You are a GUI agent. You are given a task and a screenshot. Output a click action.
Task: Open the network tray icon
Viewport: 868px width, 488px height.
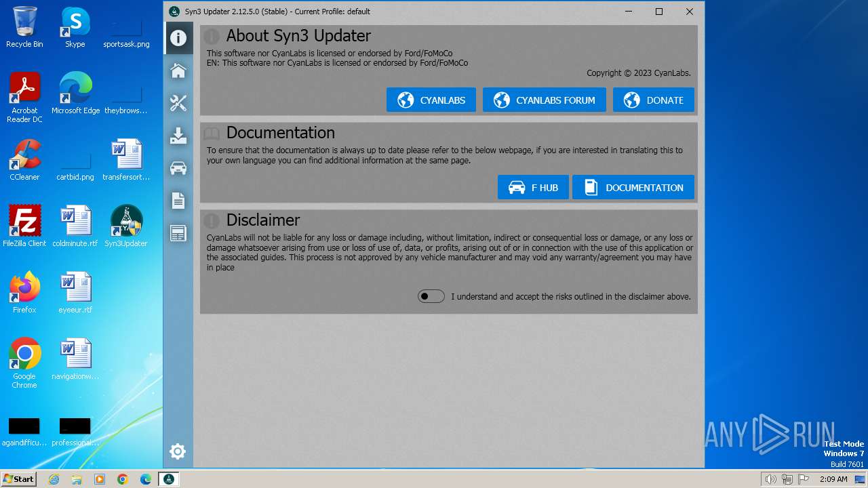point(787,479)
